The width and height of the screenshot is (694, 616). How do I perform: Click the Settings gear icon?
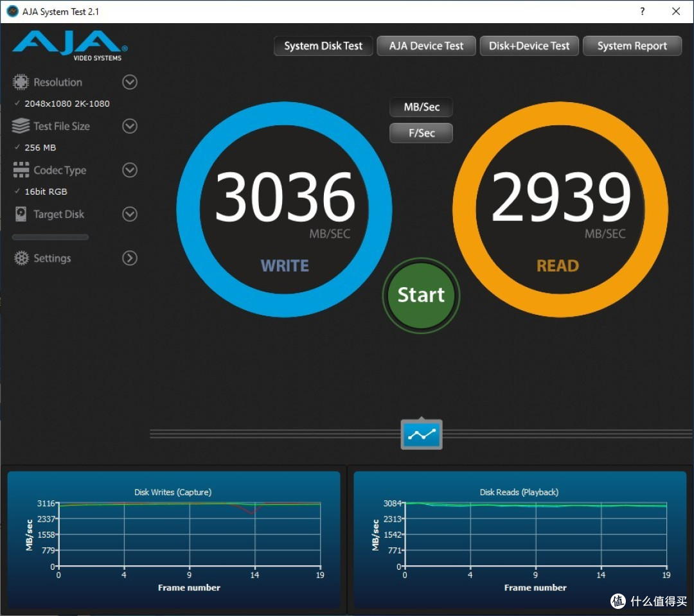(21, 258)
